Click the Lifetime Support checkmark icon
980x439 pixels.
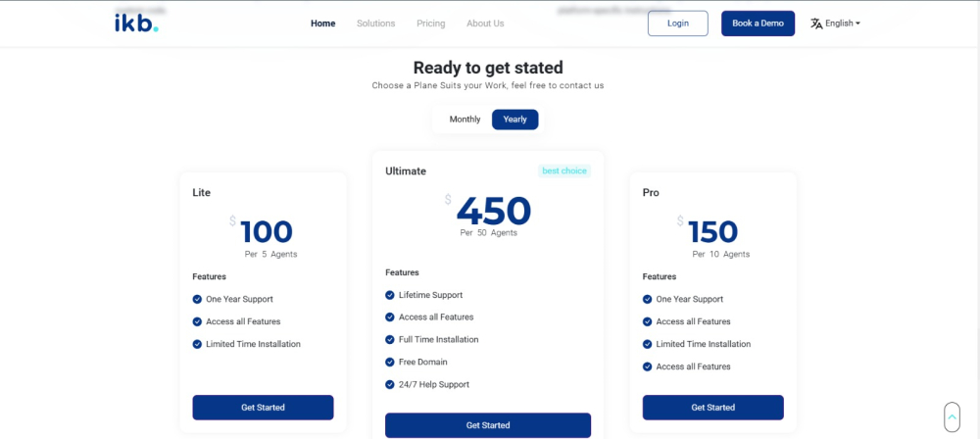click(x=390, y=295)
